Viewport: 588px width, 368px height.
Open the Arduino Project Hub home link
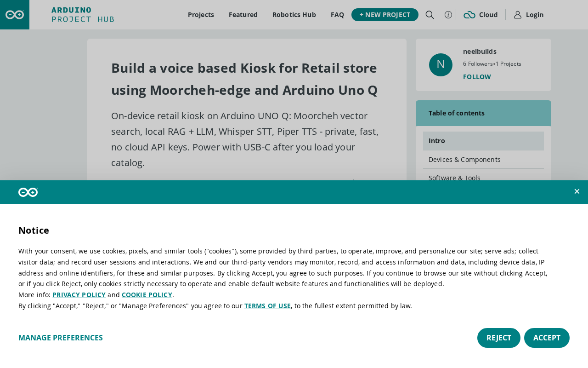tap(83, 15)
